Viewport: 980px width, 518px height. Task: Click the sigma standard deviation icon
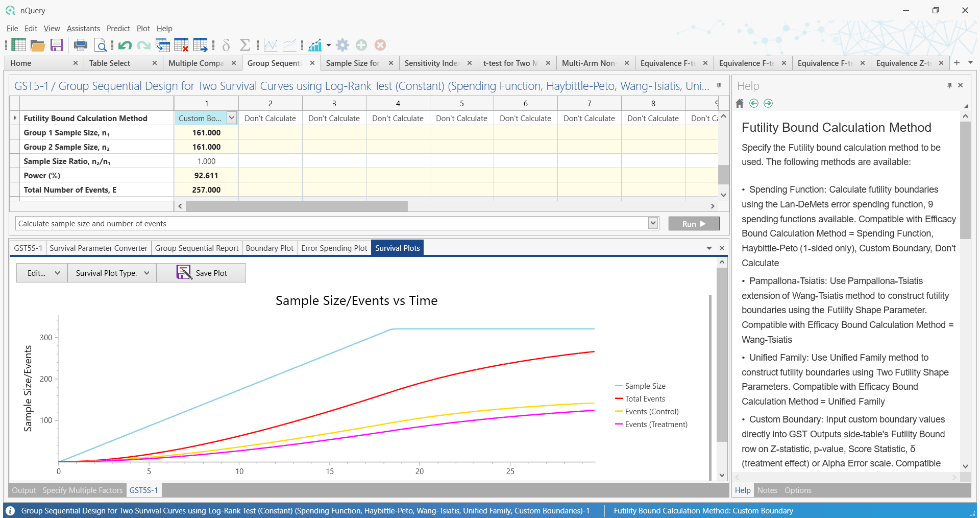(x=245, y=45)
